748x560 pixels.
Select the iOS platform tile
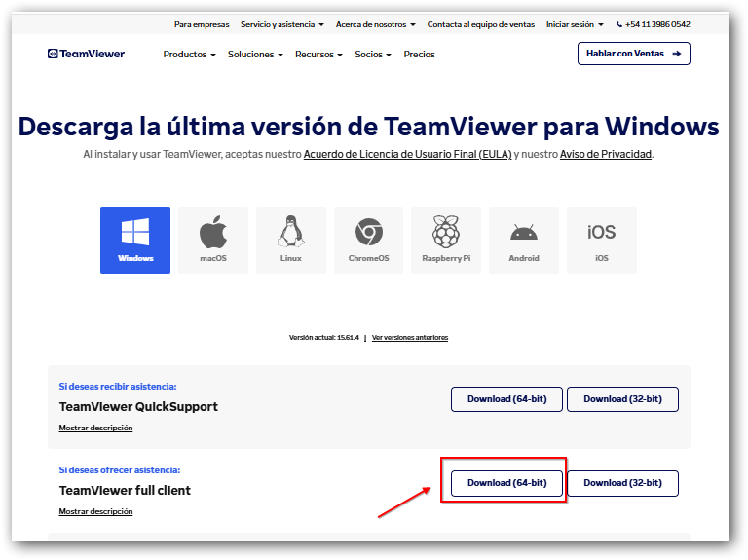(x=601, y=240)
